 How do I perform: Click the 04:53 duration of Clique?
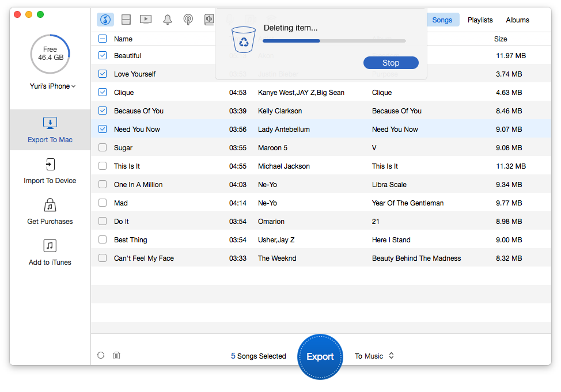[x=238, y=92]
